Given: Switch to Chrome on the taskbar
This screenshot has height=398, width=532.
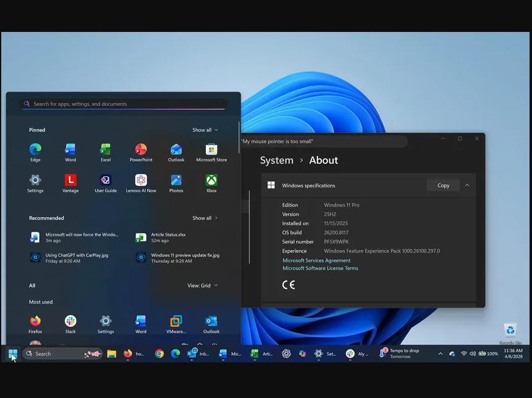Looking at the screenshot, I should [x=159, y=354].
